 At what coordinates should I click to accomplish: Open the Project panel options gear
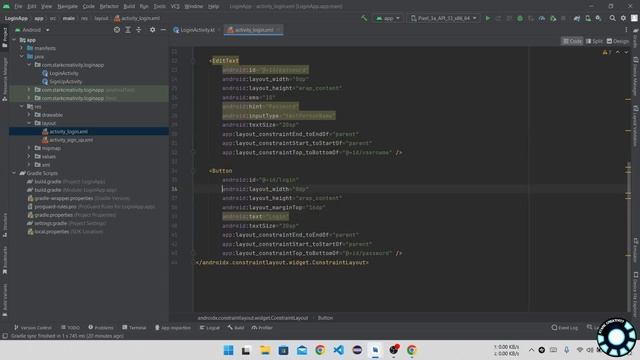click(x=152, y=30)
